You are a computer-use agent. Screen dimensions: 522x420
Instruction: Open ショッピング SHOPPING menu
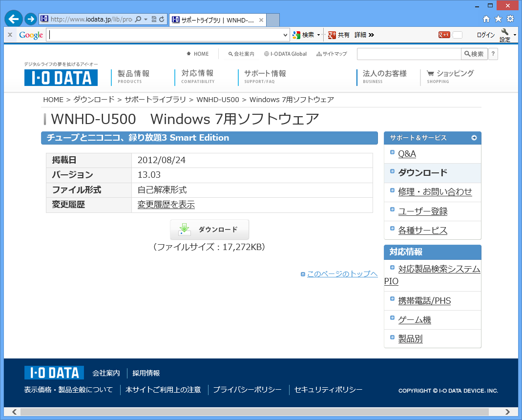tap(450, 77)
